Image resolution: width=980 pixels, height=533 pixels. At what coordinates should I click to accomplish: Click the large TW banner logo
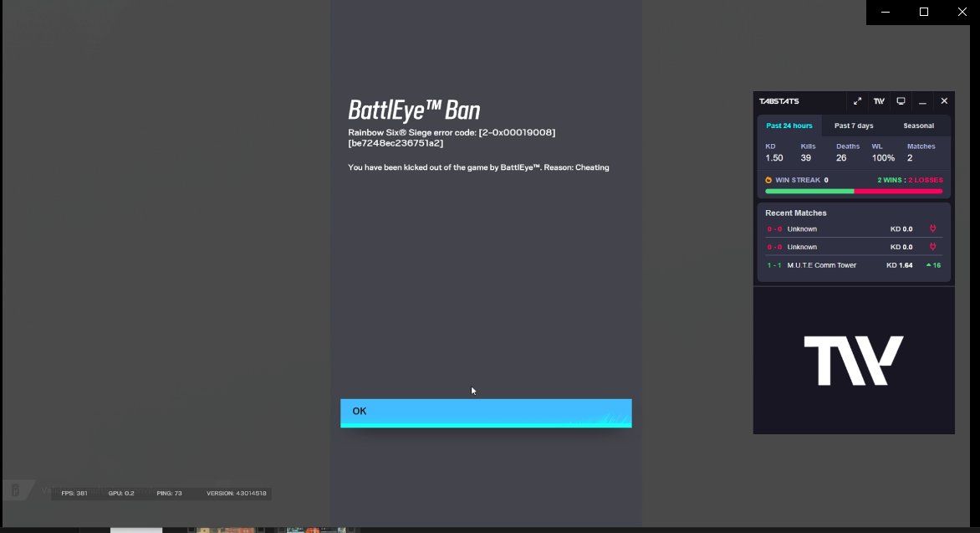coord(854,361)
